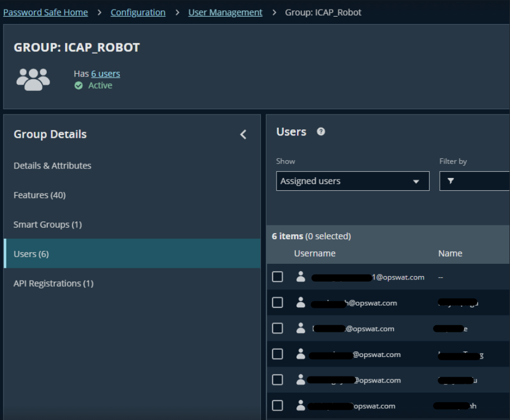
Task: Click the funnel icon in Filter by
Action: coord(451,181)
